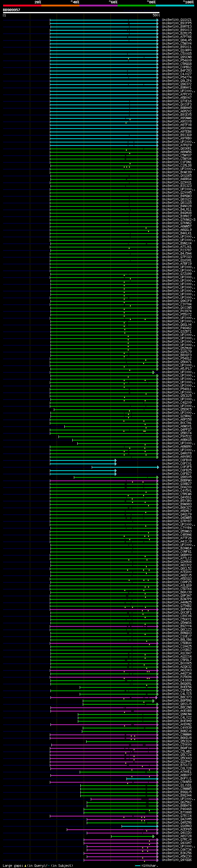Image resolution: width=197 pixels, height=868 pixels.
Task: Click the short cyan alignment bar for UniRef100_C6FBX8
Action: [x=83, y=460]
